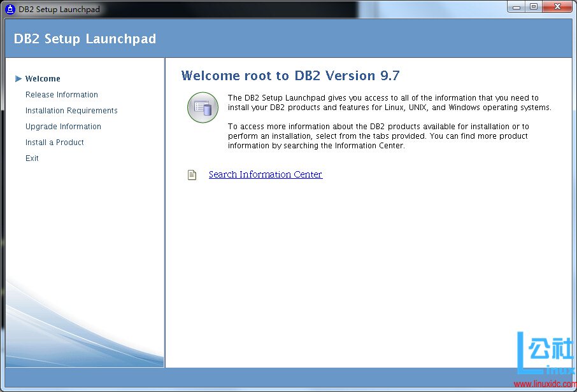Image resolution: width=577 pixels, height=392 pixels.
Task: Open the Search Information Center link
Action: click(265, 174)
